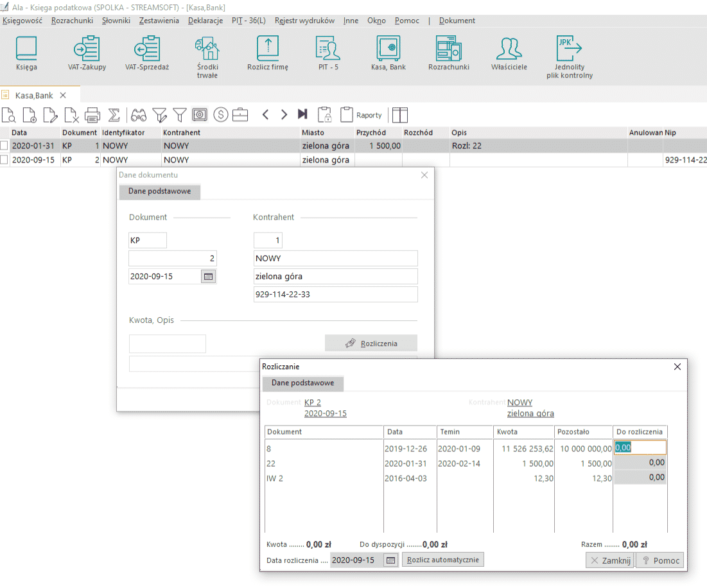This screenshot has height=588, width=707.
Task: Click the KP document type field
Action: [x=148, y=240]
